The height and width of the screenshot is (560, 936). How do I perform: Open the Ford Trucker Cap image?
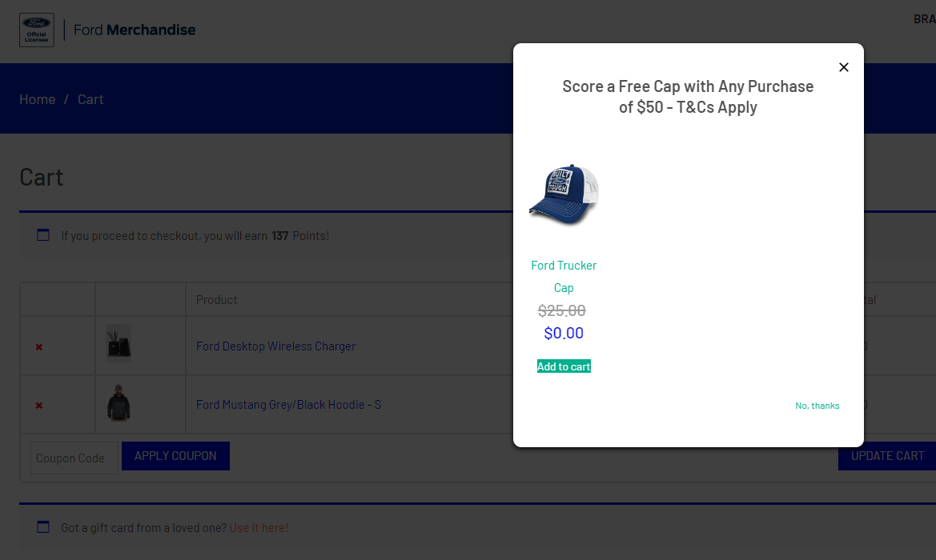point(564,194)
